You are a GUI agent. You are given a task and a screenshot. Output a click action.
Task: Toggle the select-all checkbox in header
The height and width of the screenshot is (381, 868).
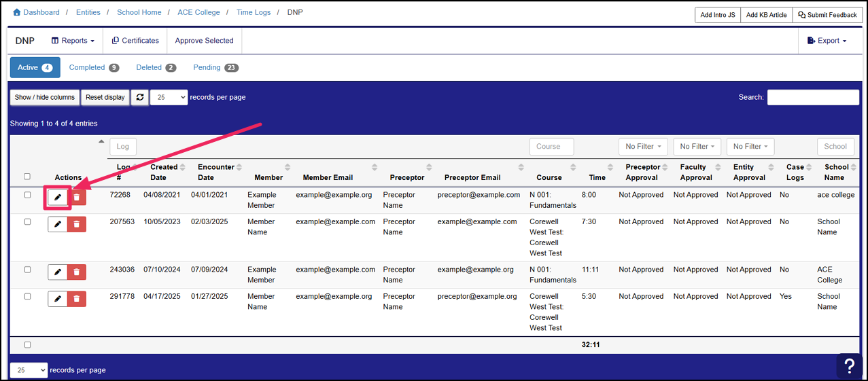click(x=27, y=177)
